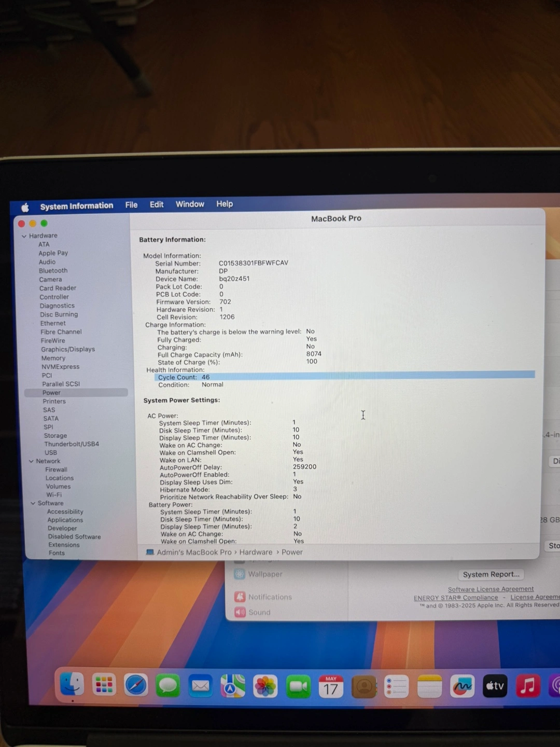
Task: Select Camera in sidebar
Action: [x=50, y=280]
